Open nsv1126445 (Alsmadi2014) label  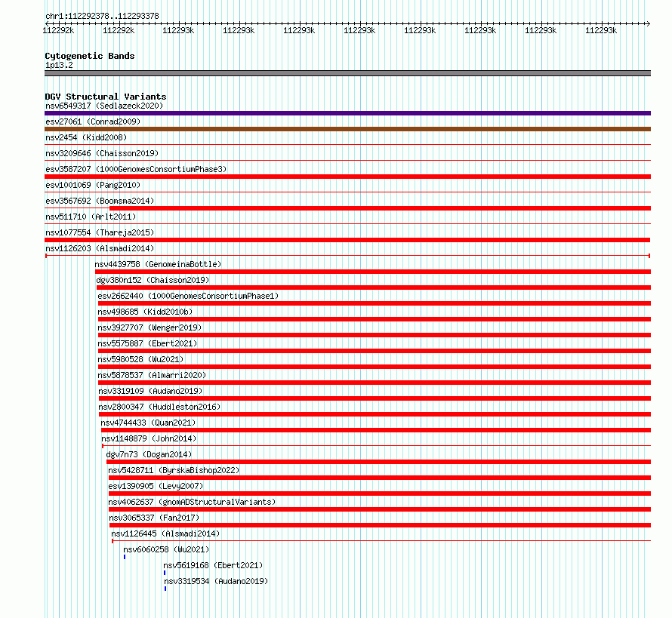pos(165,533)
